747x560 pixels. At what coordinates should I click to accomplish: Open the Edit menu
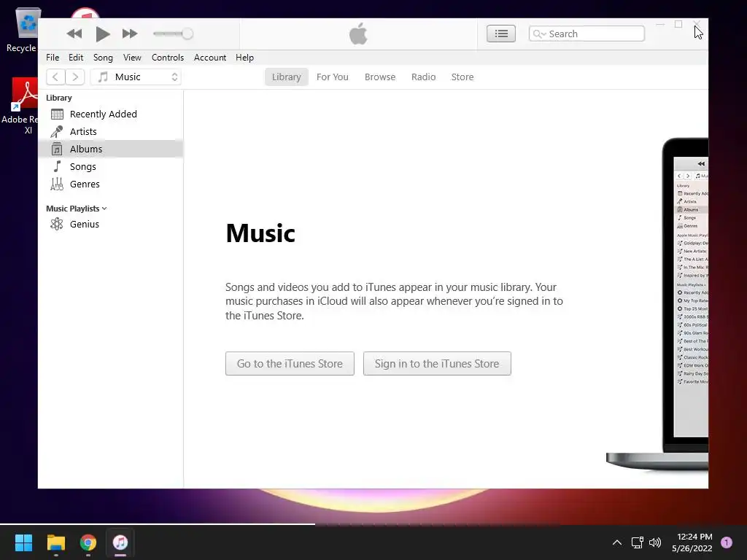(x=76, y=58)
